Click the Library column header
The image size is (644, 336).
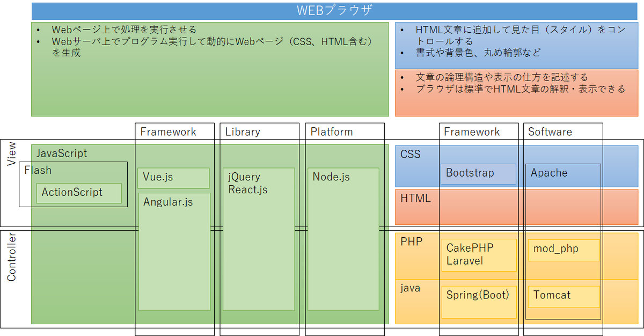(243, 132)
